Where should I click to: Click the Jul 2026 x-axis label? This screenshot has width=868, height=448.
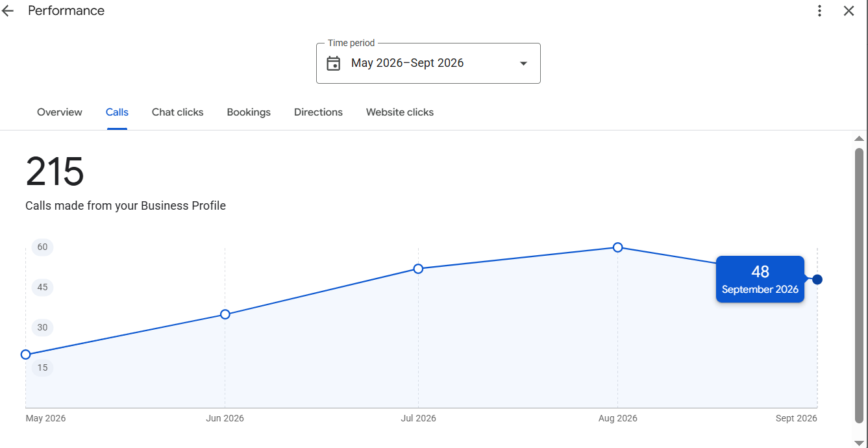pos(418,418)
